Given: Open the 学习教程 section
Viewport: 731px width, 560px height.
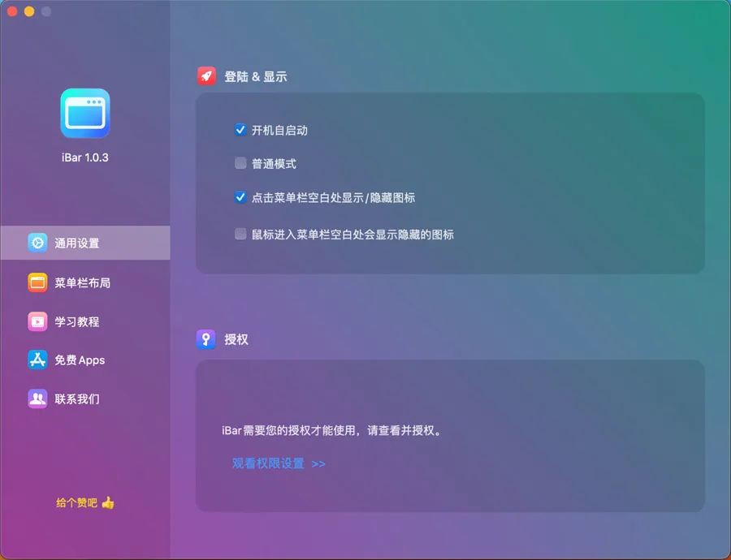Looking at the screenshot, I should 77,321.
